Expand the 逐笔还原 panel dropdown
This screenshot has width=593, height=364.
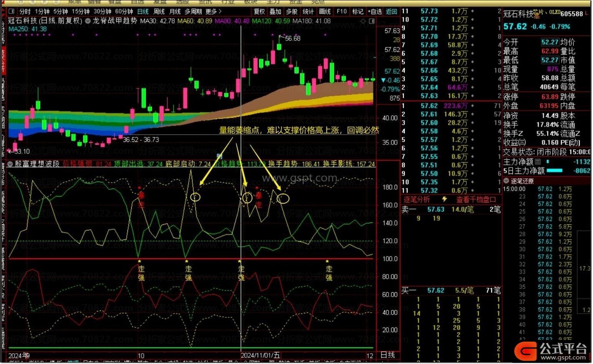point(507,181)
